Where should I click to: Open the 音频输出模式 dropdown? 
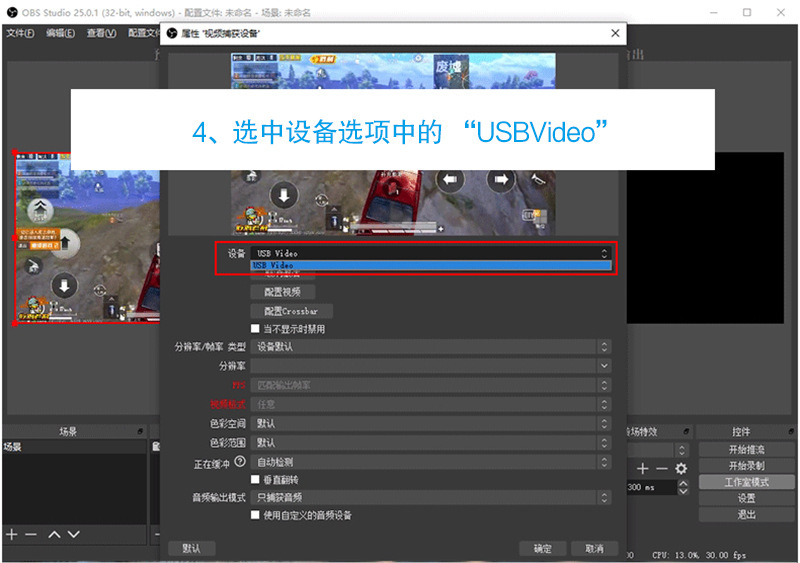(431, 497)
